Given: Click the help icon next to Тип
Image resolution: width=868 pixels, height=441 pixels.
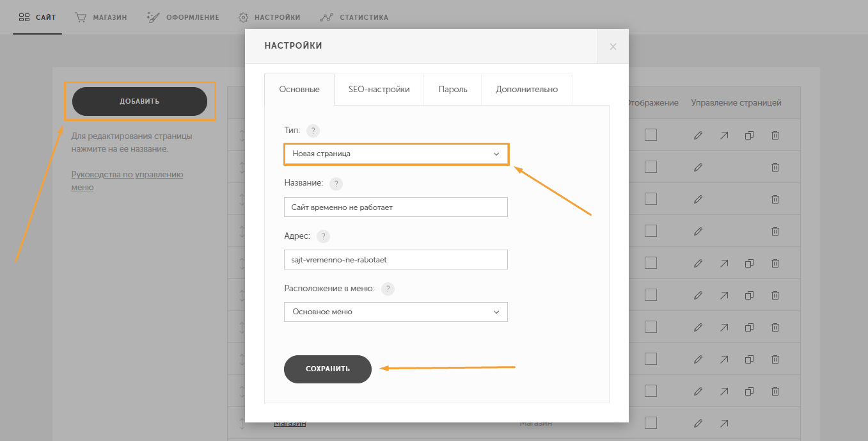Looking at the screenshot, I should tap(312, 131).
